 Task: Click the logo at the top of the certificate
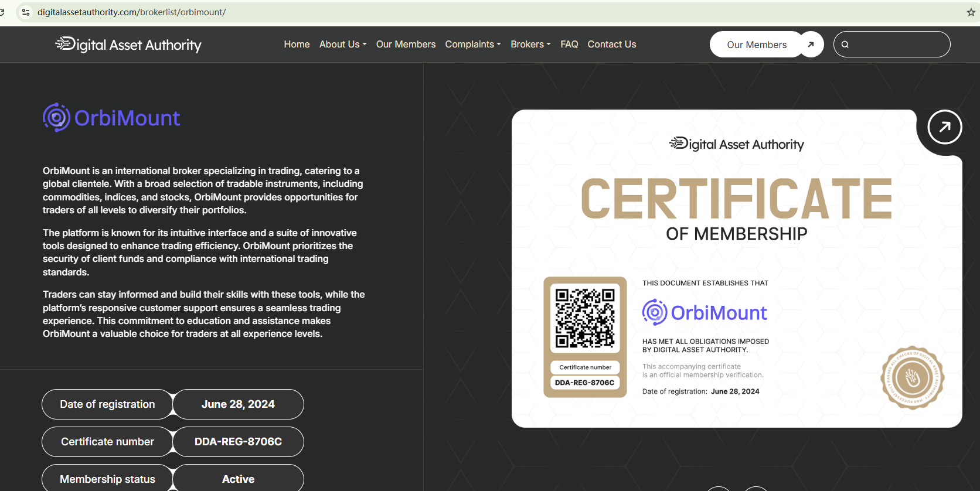coord(737,144)
